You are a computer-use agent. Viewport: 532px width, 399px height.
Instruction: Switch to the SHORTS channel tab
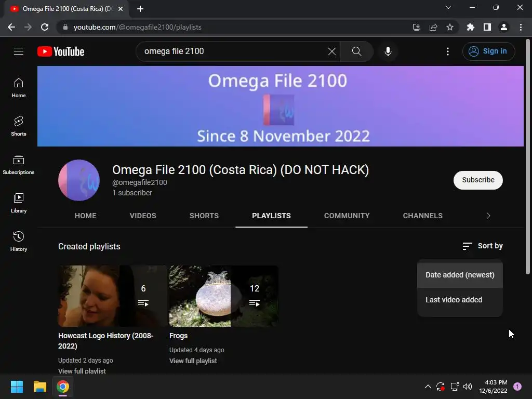click(204, 216)
